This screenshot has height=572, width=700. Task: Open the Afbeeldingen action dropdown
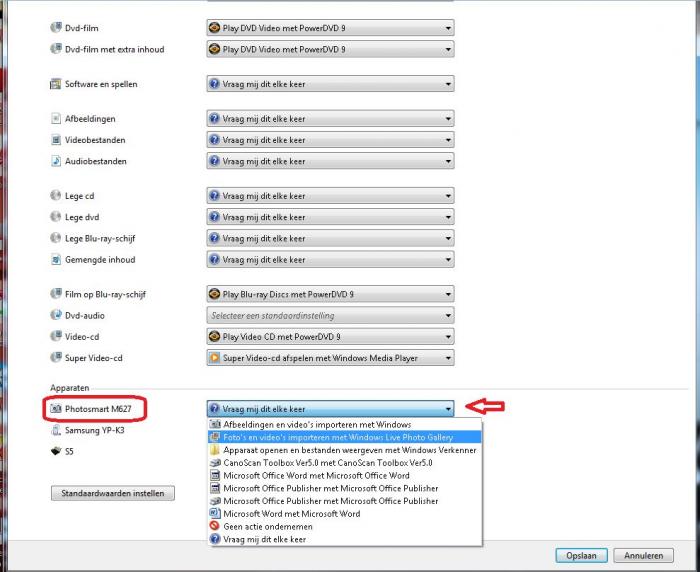pyautogui.click(x=330, y=119)
